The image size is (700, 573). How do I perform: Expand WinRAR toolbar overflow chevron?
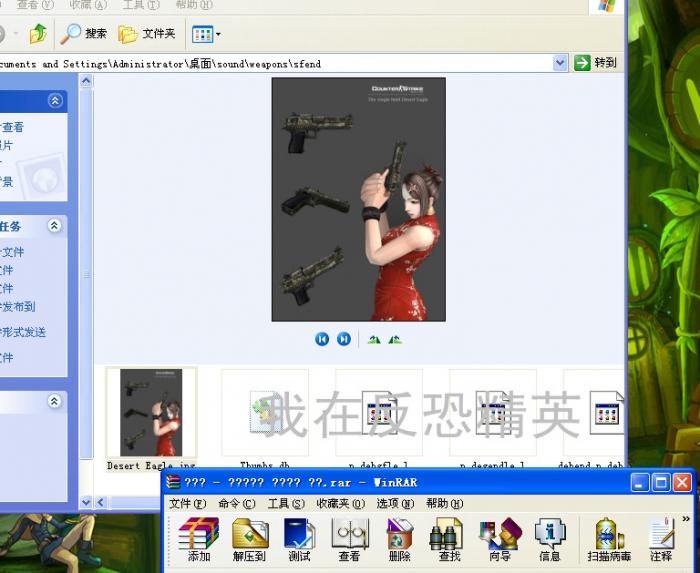pos(686,519)
